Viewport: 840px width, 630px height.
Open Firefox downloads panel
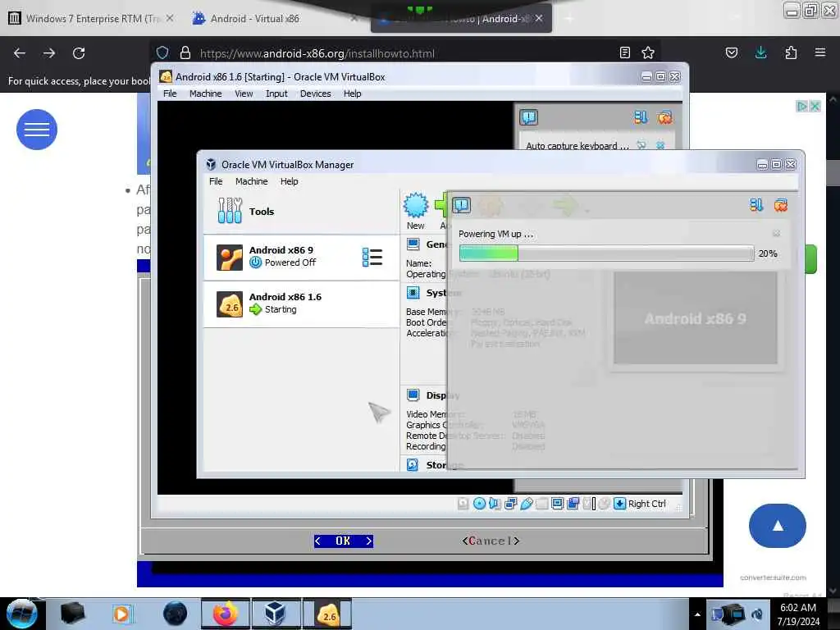click(x=760, y=52)
